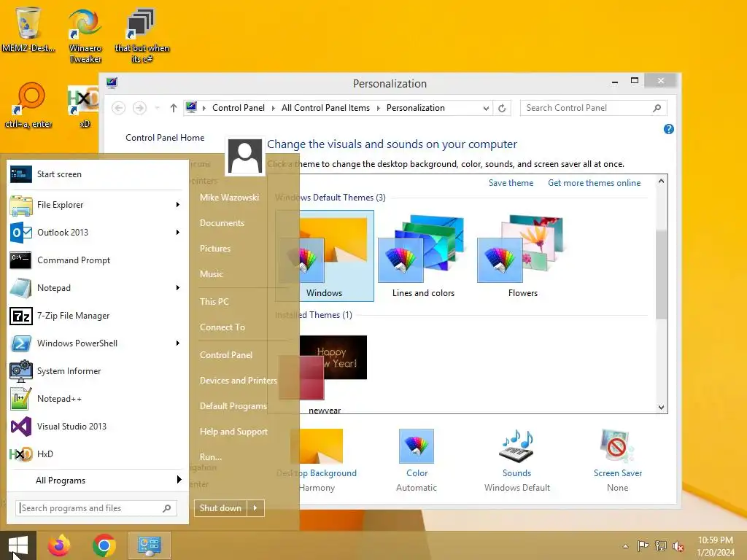The height and width of the screenshot is (560, 747).
Task: Click the Windows Start button
Action: pos(18,545)
